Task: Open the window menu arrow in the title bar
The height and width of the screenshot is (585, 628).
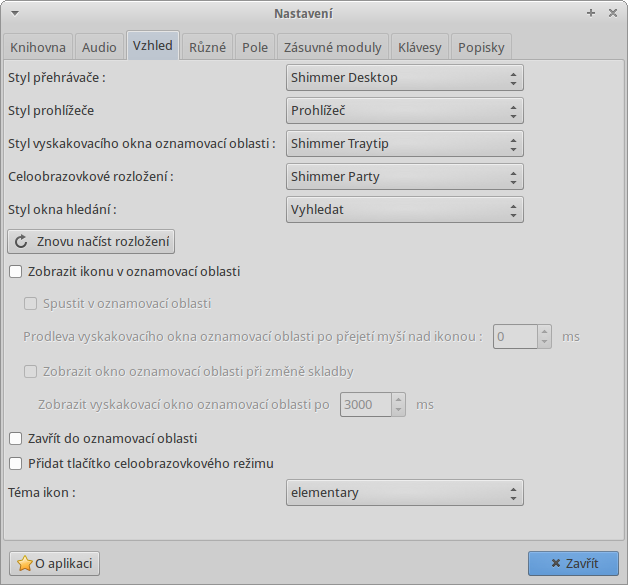Action: click(15, 13)
